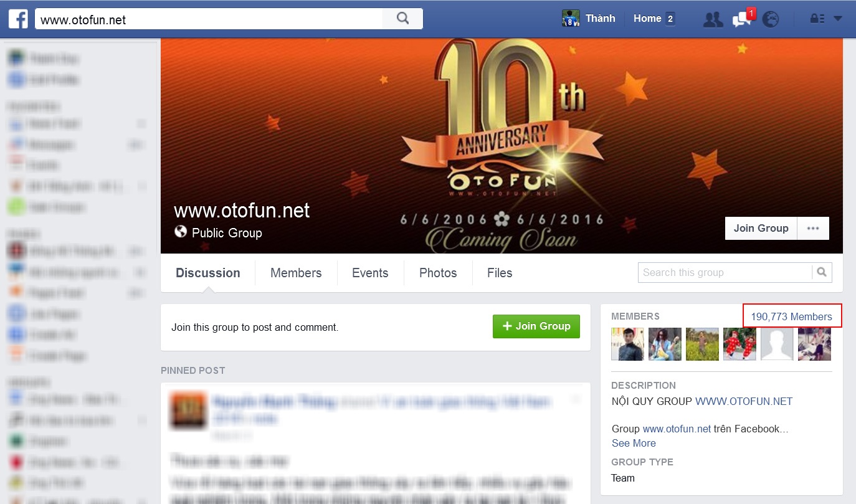Click the privacy shortcuts lock icon
The width and height of the screenshot is (856, 504).
(817, 19)
